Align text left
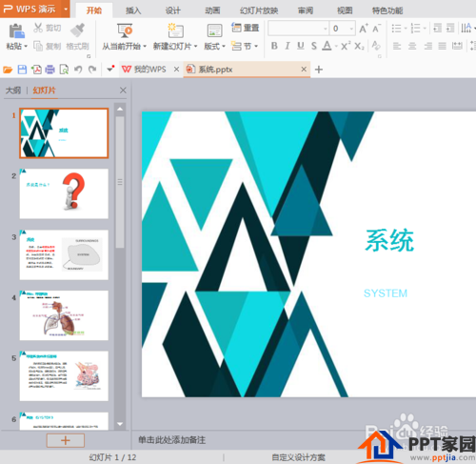This screenshot has width=476, height=464. coord(397,46)
